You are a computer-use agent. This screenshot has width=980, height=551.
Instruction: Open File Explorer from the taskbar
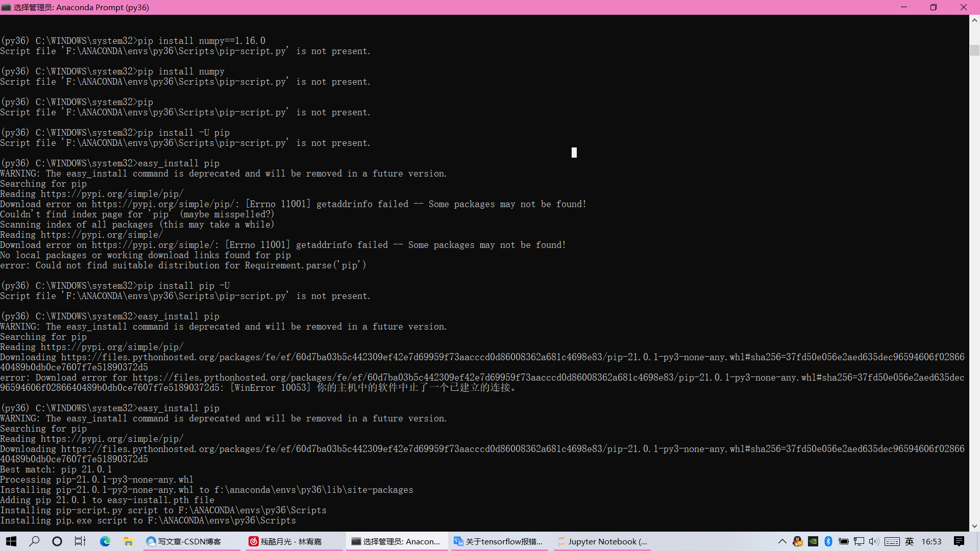pyautogui.click(x=128, y=541)
